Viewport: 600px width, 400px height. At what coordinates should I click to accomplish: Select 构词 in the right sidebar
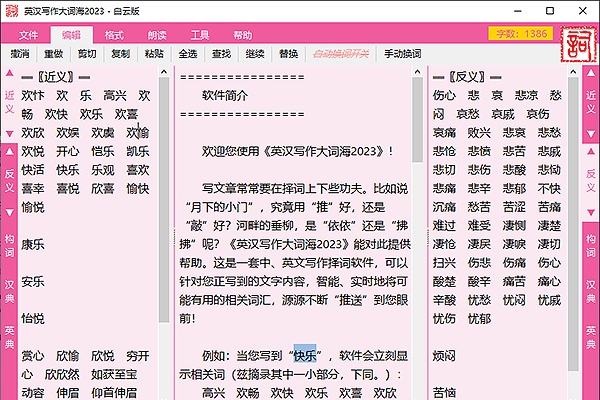coord(591,246)
